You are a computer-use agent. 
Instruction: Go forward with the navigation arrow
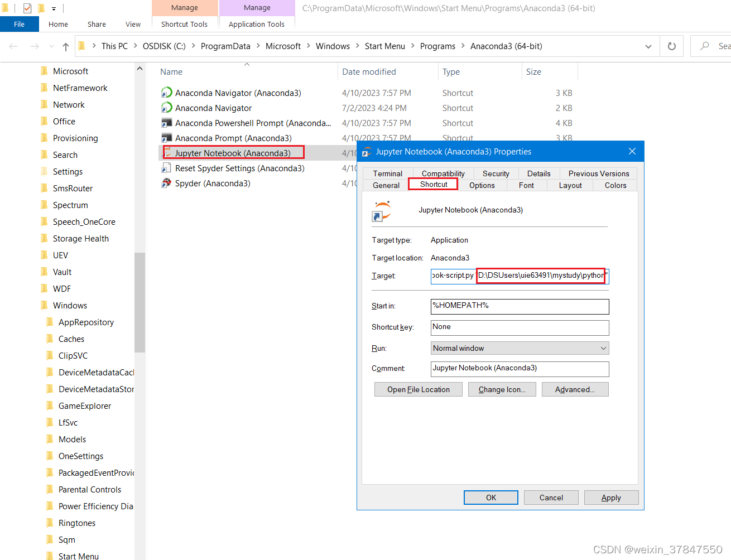35,46
